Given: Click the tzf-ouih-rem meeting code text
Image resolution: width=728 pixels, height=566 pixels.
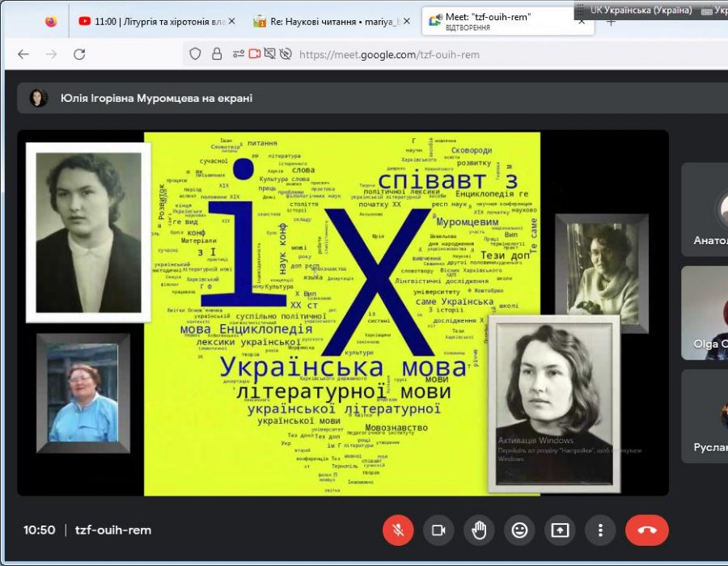Looking at the screenshot, I should [112, 530].
